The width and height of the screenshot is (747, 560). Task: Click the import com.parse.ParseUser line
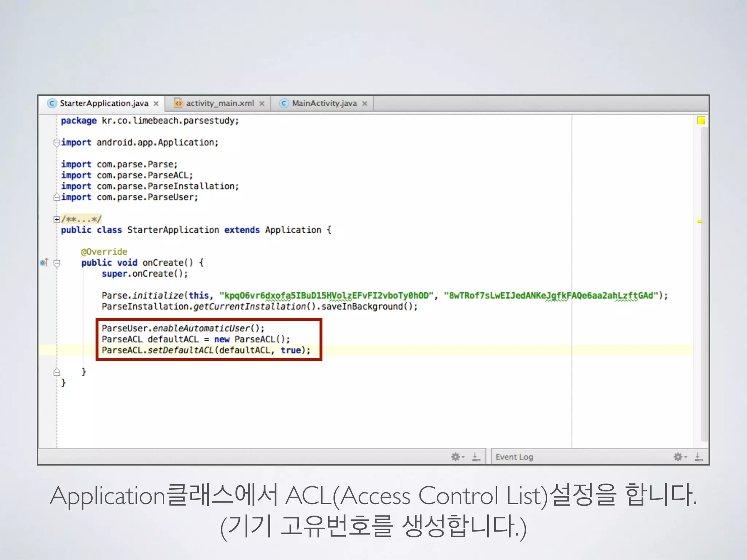pyautogui.click(x=129, y=197)
